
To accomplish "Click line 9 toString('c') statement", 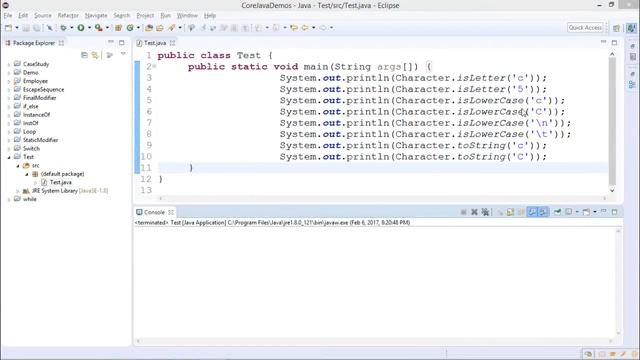I will pos(413,146).
